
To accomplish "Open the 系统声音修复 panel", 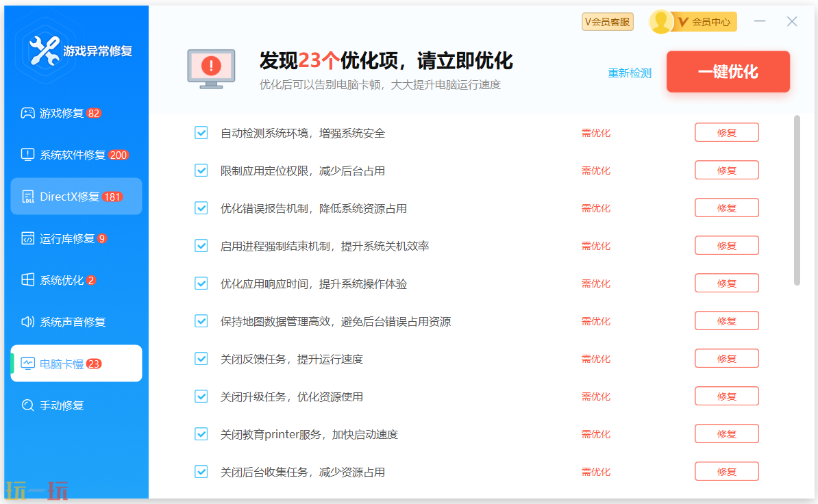I will pos(27,321).
